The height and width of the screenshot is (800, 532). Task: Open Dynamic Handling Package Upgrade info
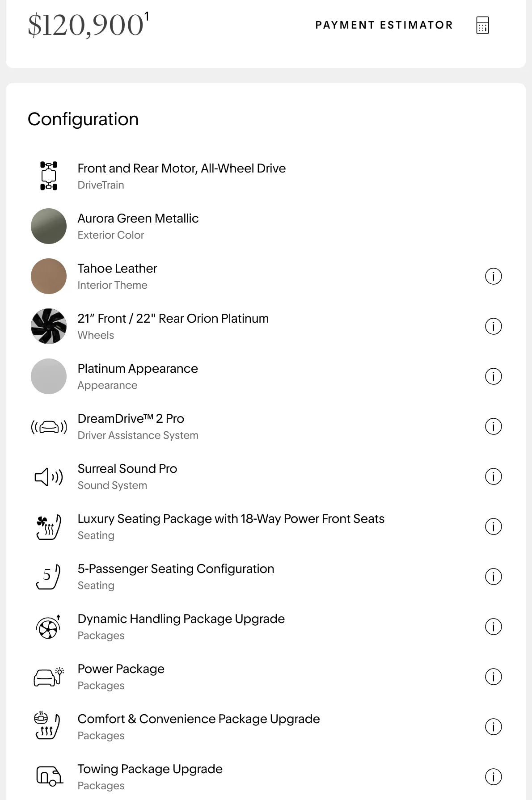[493, 627]
